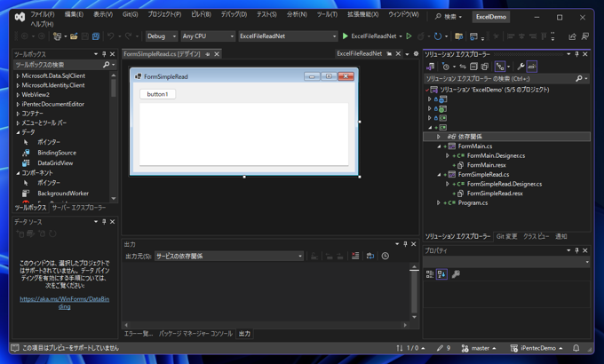Click the New Project icon in toolbar
This screenshot has width=604, height=364.
point(57,36)
